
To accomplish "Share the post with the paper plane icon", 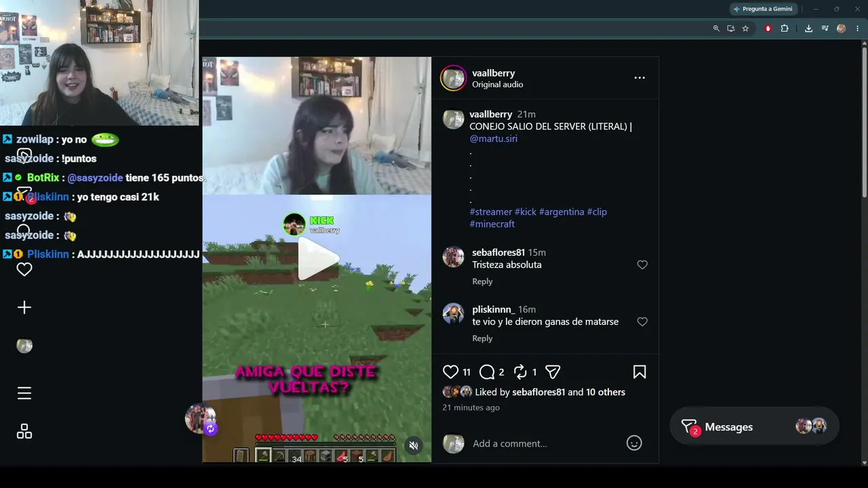I will tap(553, 372).
